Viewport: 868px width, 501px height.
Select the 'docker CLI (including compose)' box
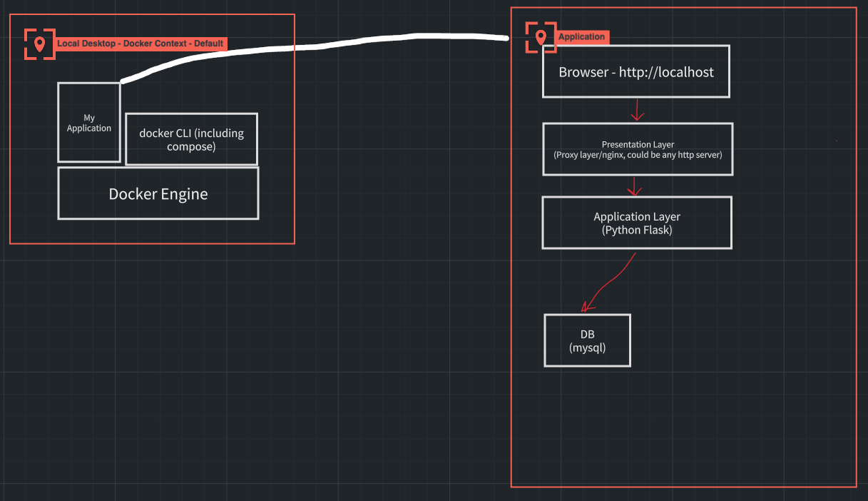pyautogui.click(x=191, y=139)
